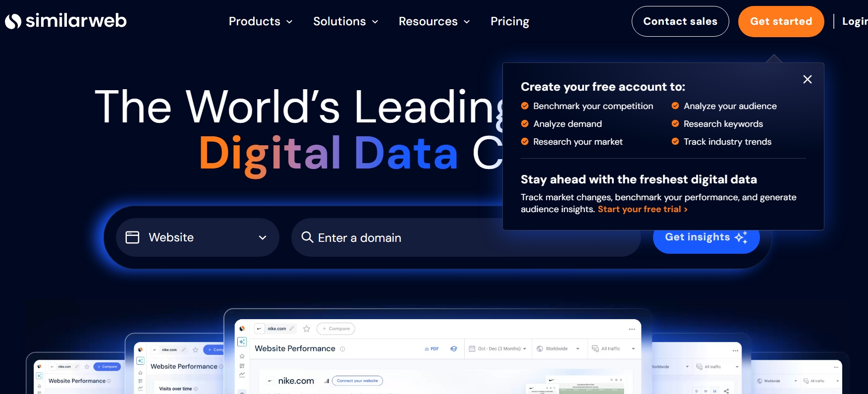Click the 'Benchmark your competition' text
The width and height of the screenshot is (868, 394).
coord(593,106)
